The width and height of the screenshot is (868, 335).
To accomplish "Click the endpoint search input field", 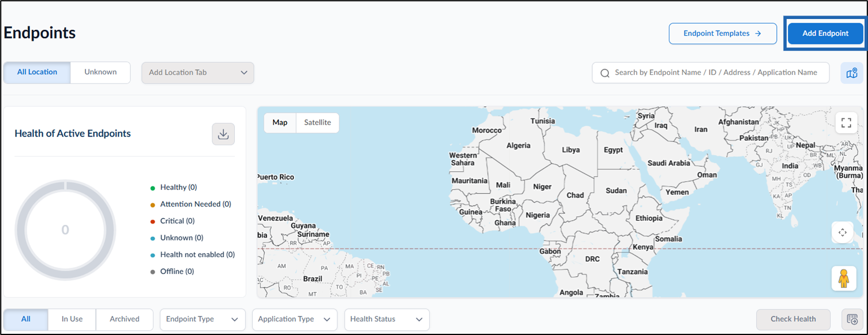I will tap(710, 73).
